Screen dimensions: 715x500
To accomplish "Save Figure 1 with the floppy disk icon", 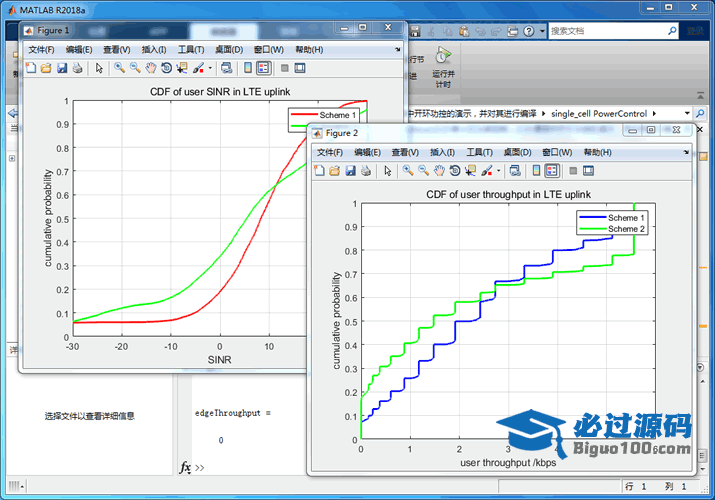I will 62,68.
